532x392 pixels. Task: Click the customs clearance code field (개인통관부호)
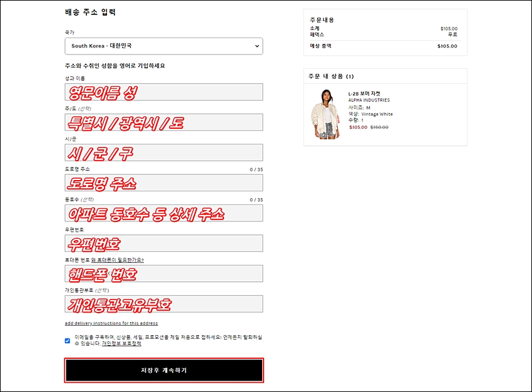click(163, 304)
